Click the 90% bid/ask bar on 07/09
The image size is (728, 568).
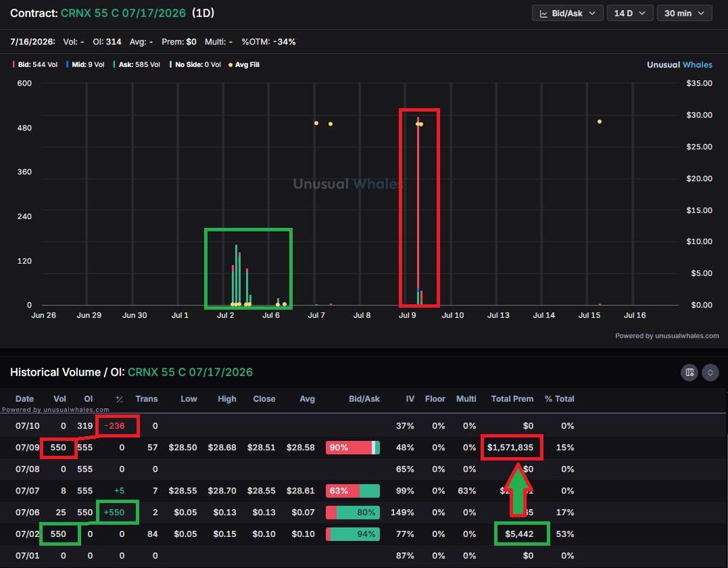(353, 448)
